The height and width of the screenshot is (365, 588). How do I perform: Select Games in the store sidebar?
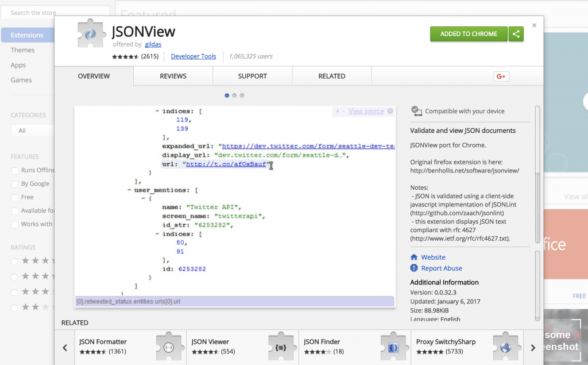pos(21,80)
